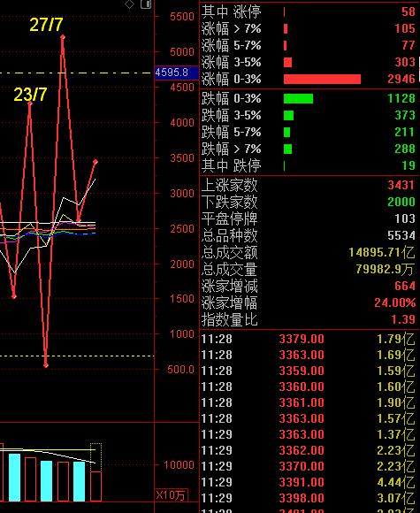Viewport: 420px width, 513px height.
Task: Click the 上涨家数 label
Action: tap(229, 185)
